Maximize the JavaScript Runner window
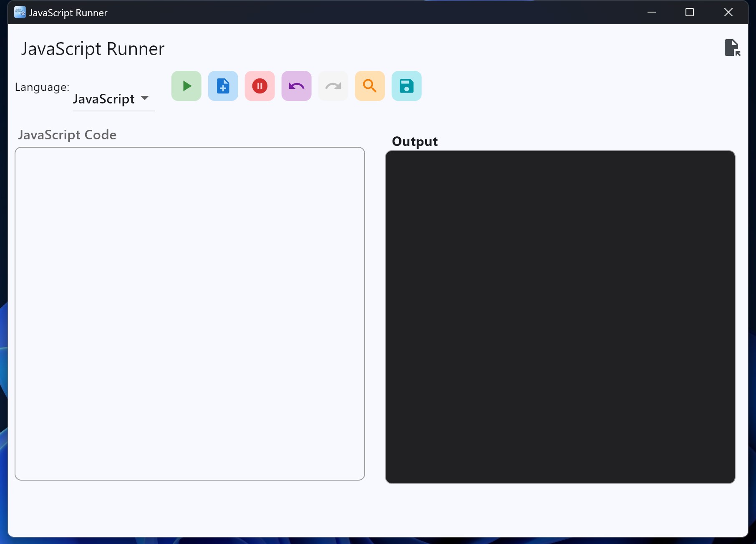Image resolution: width=756 pixels, height=544 pixels. coord(690,12)
